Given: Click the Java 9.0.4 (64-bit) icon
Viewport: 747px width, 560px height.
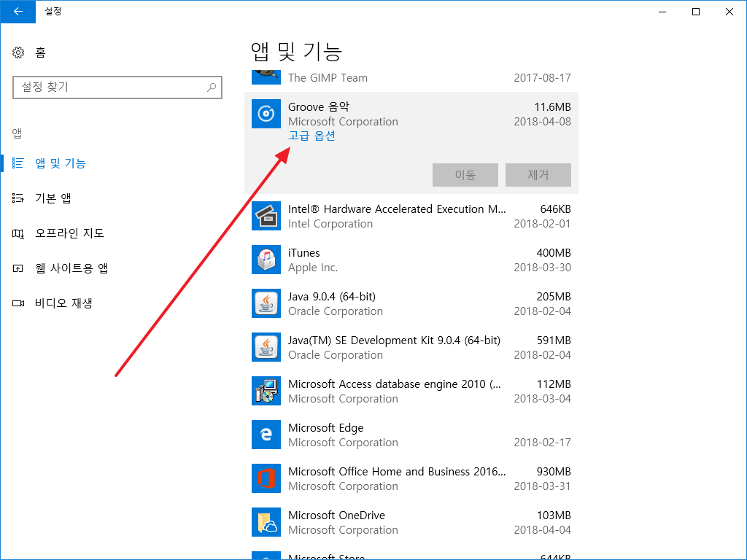Looking at the screenshot, I should coord(266,303).
